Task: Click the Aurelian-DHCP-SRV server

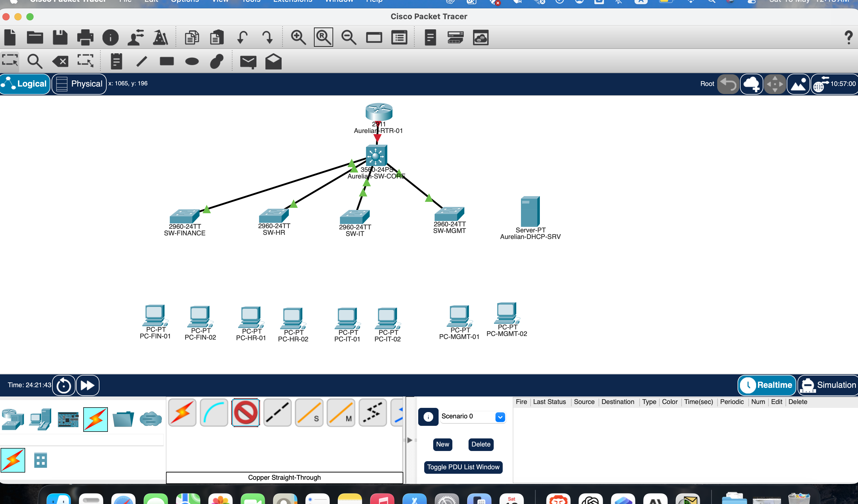Action: [530, 211]
